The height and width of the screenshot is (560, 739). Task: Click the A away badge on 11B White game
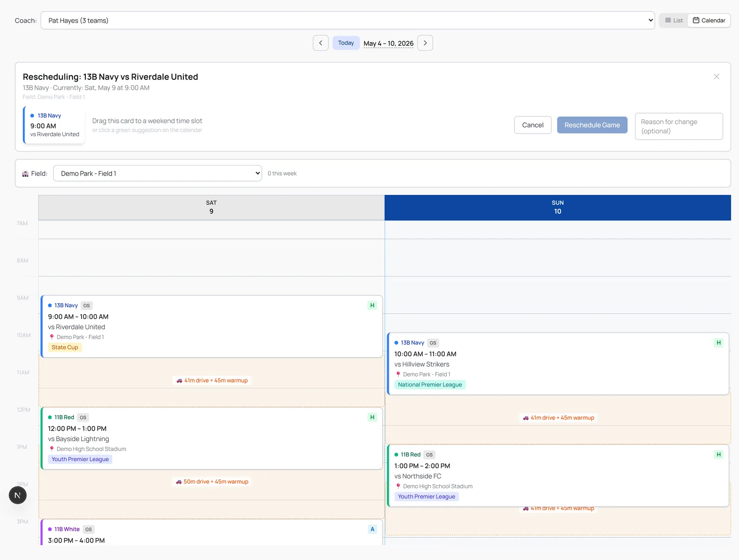coord(372,529)
